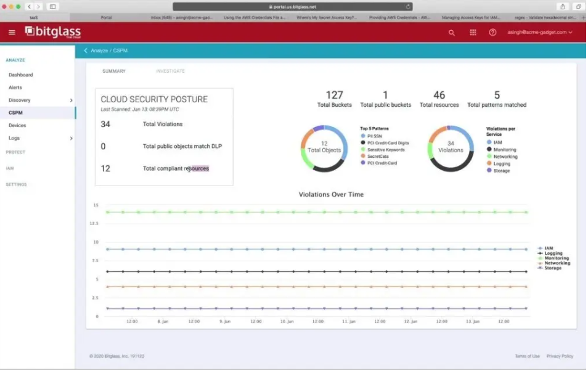Open the search magnifier icon
The height and width of the screenshot is (370, 588).
point(452,33)
